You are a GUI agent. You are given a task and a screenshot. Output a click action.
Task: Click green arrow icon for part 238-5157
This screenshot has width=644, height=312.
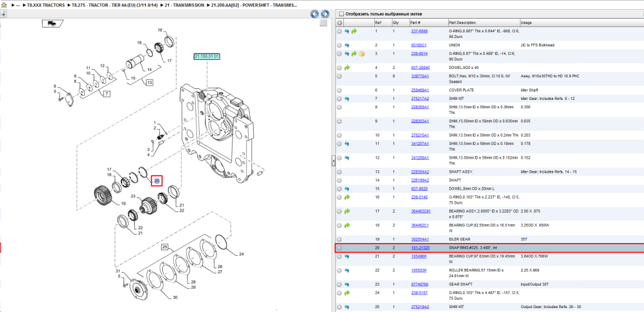tap(346, 293)
